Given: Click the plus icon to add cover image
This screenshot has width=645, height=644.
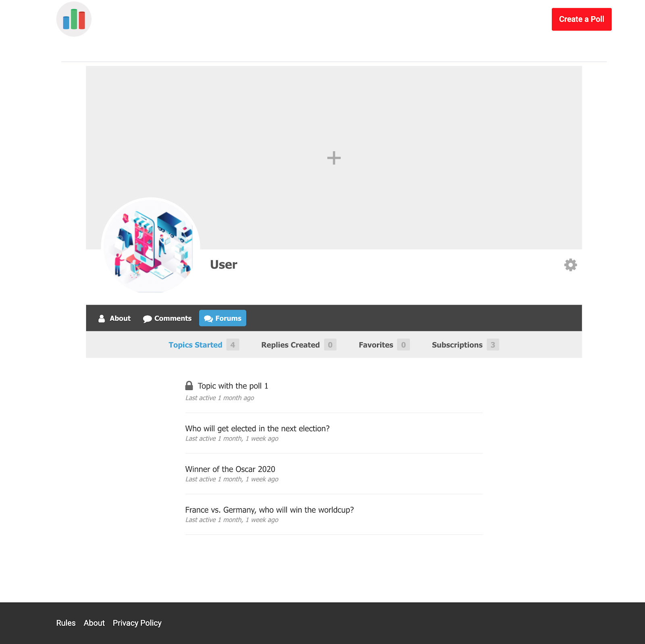Looking at the screenshot, I should (334, 158).
